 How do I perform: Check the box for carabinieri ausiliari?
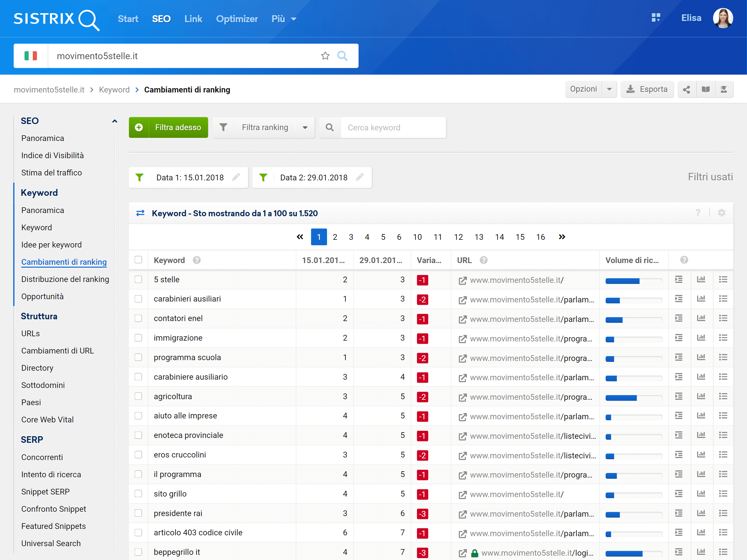(x=138, y=299)
